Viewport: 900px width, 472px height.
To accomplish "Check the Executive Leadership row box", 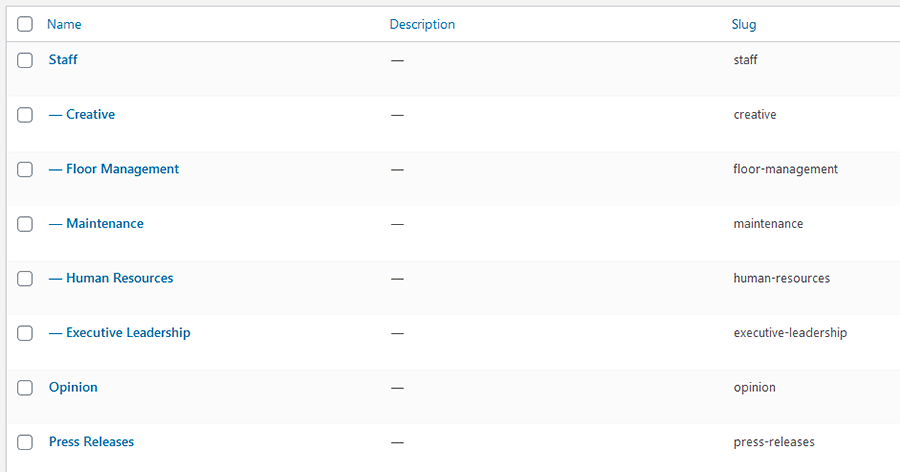I will tap(25, 333).
